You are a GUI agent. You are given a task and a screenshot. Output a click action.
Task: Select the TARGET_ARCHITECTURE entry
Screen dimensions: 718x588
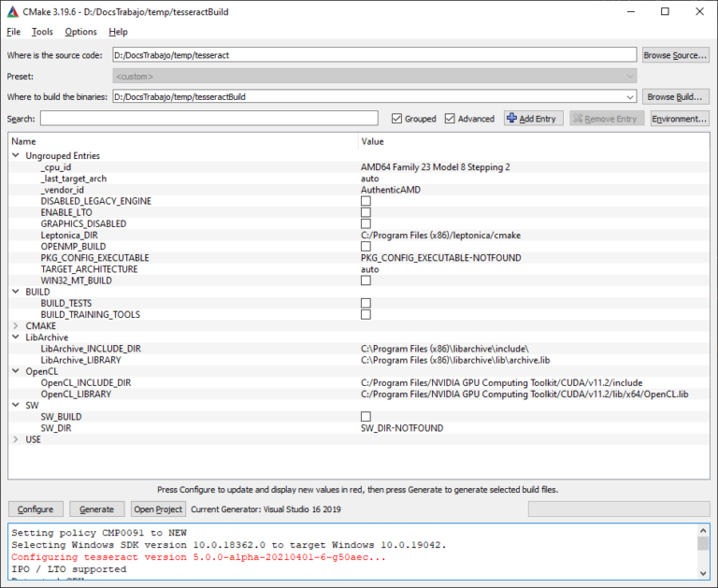[x=90, y=269]
